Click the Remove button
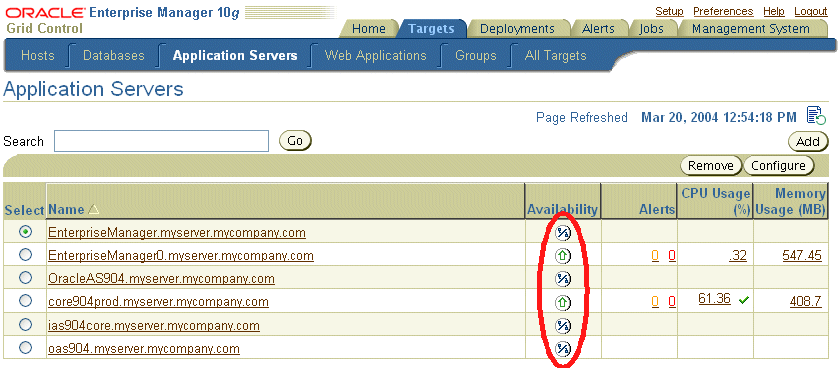838x368 pixels. point(711,166)
